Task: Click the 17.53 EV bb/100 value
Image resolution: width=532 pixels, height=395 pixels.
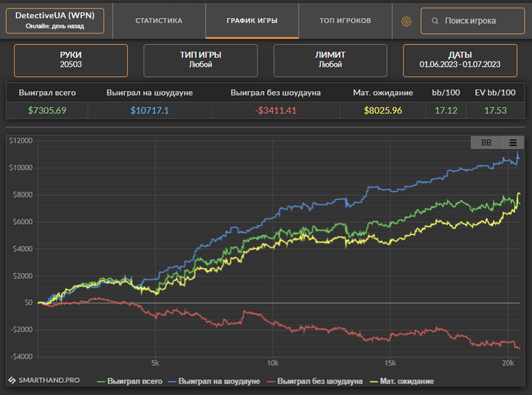Action: pos(496,111)
